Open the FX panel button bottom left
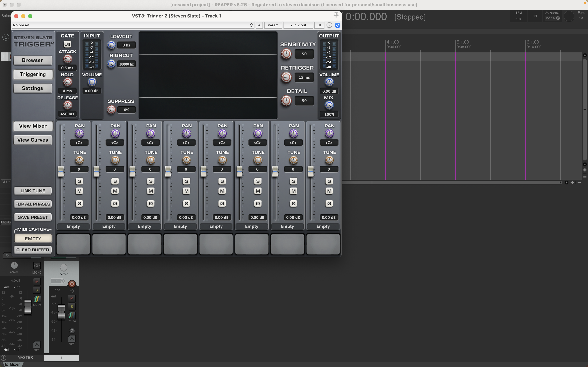The image size is (588, 367). 7,256
